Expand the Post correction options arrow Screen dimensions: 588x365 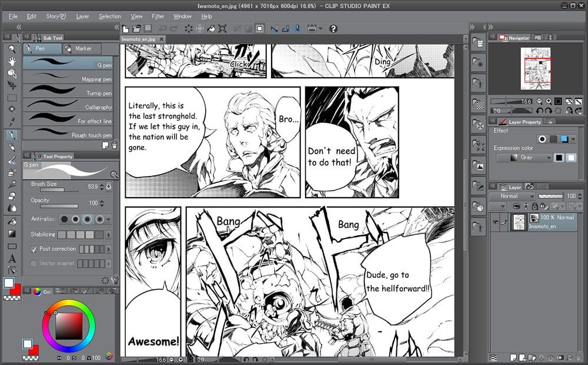click(108, 250)
